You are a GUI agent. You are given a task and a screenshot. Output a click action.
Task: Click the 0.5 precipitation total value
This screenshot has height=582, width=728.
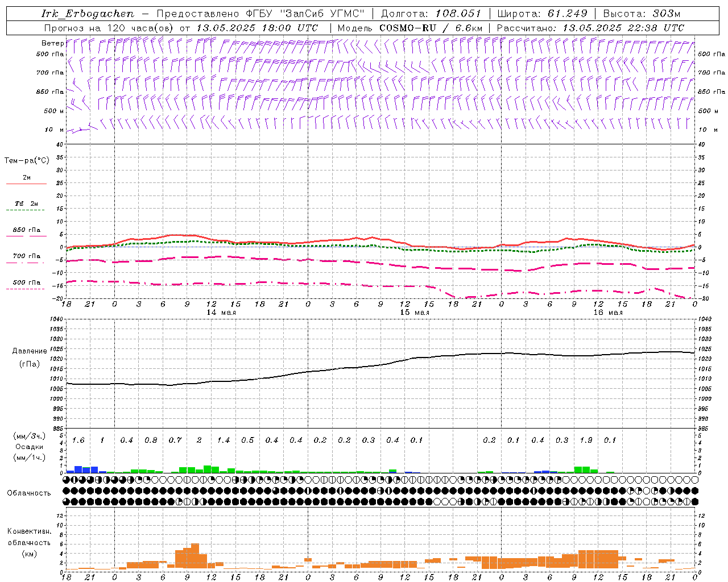247,440
